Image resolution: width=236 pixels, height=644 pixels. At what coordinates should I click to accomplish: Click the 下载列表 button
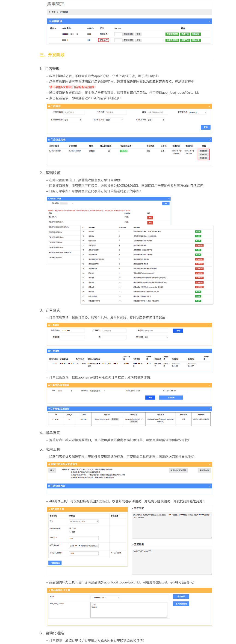pyautogui.click(x=171, y=397)
